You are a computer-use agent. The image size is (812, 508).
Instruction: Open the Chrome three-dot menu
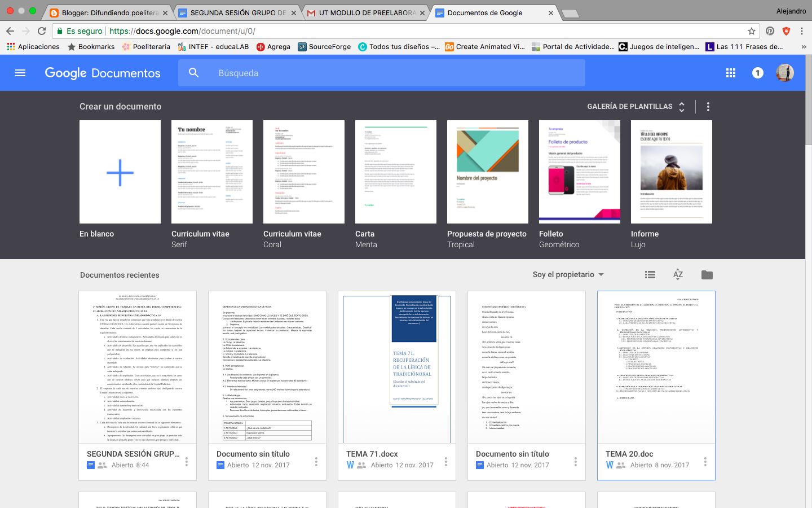point(802,31)
